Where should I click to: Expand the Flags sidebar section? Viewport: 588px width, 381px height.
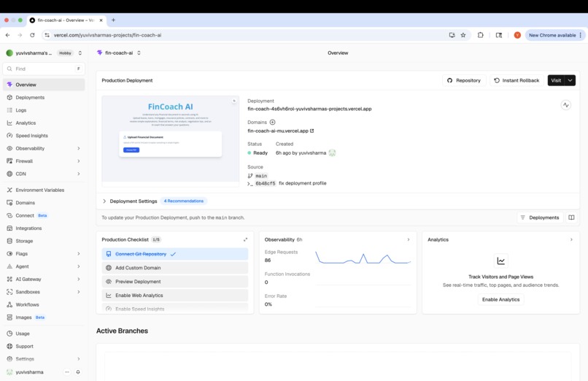[78, 254]
